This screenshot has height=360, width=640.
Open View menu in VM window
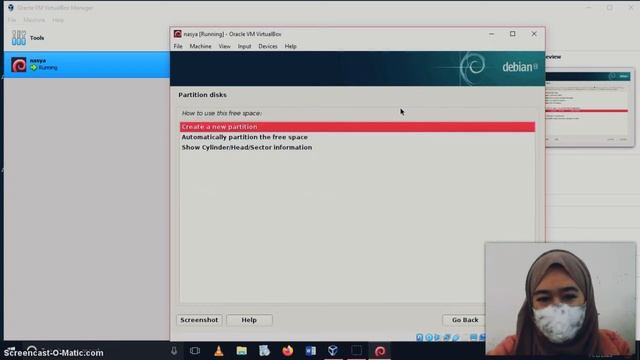pyautogui.click(x=224, y=47)
